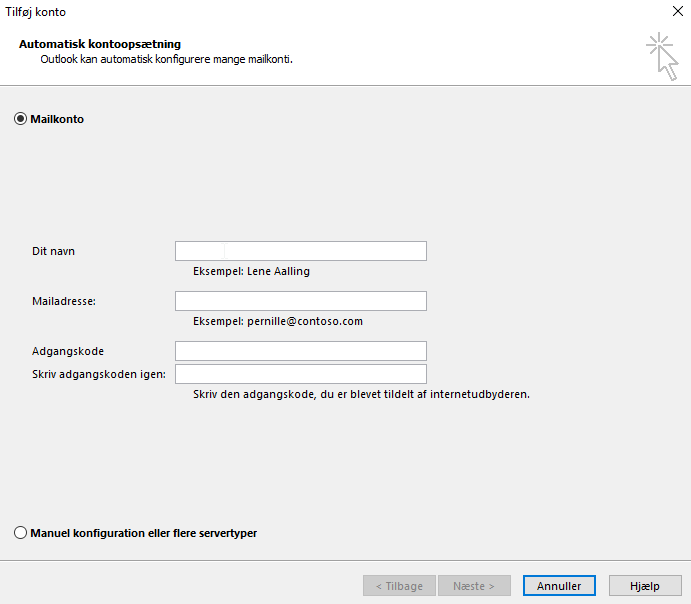The height and width of the screenshot is (604, 691).
Task: Click the Mailadresse label
Action: (64, 301)
